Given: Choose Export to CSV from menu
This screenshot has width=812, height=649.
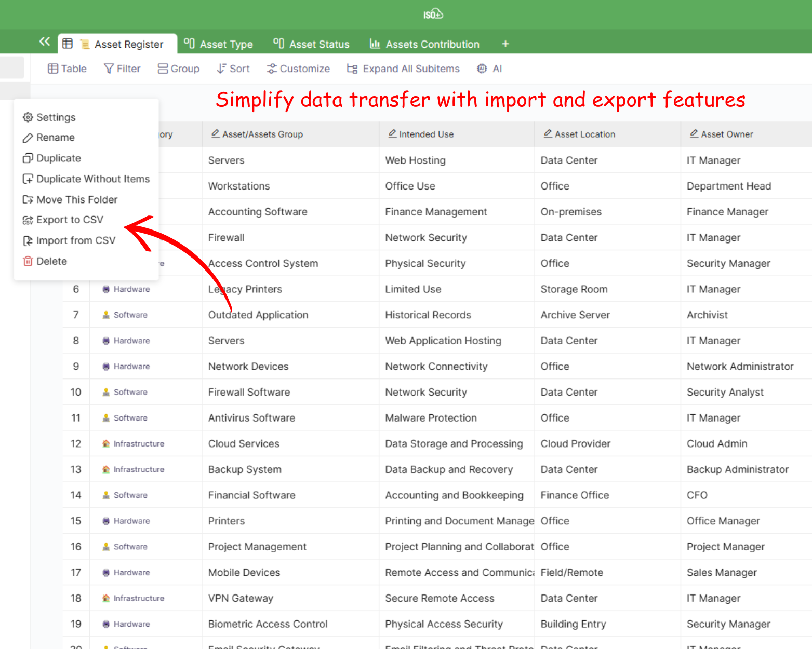Looking at the screenshot, I should (70, 220).
